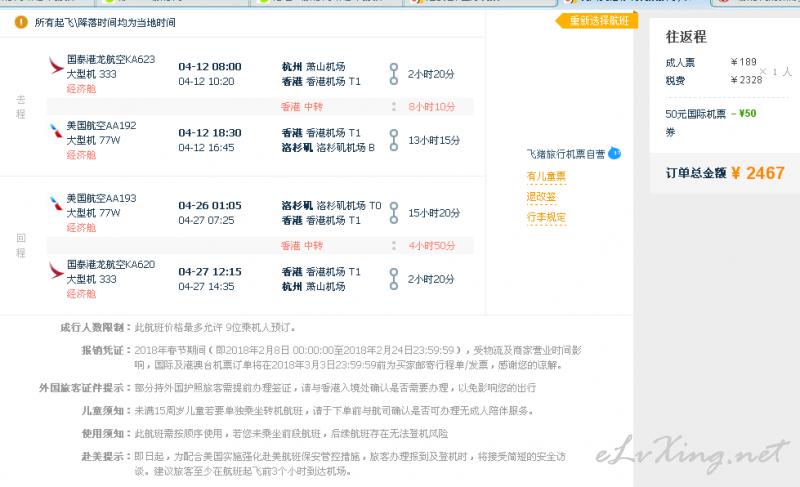
Task: Click arrival time 04-12 16:45
Action: 206,147
